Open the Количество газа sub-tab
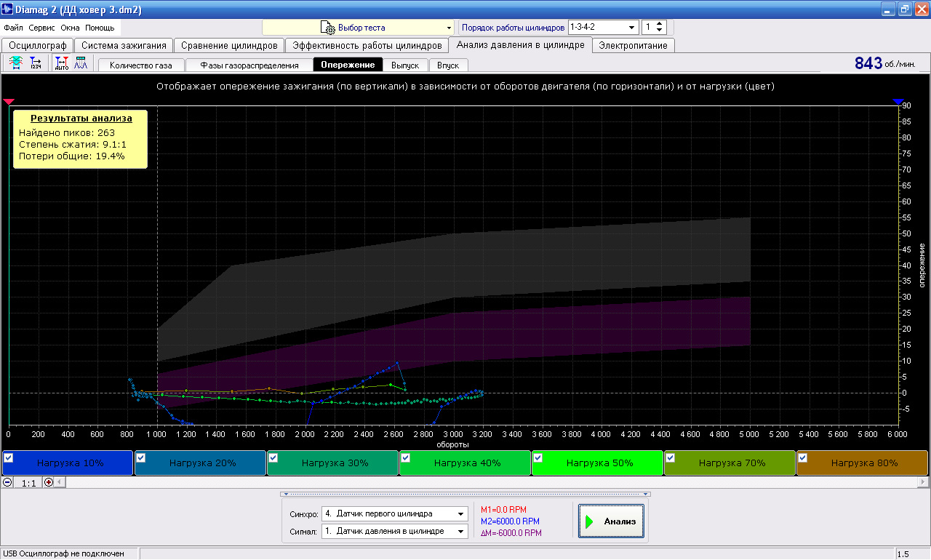Viewport: 931px width, 560px height. (x=141, y=65)
